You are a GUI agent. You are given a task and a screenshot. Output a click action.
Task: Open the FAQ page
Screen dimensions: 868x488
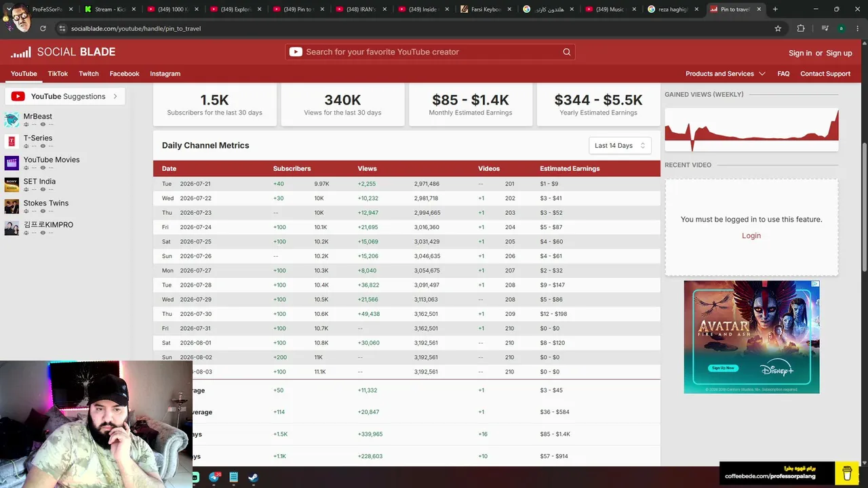(783, 74)
